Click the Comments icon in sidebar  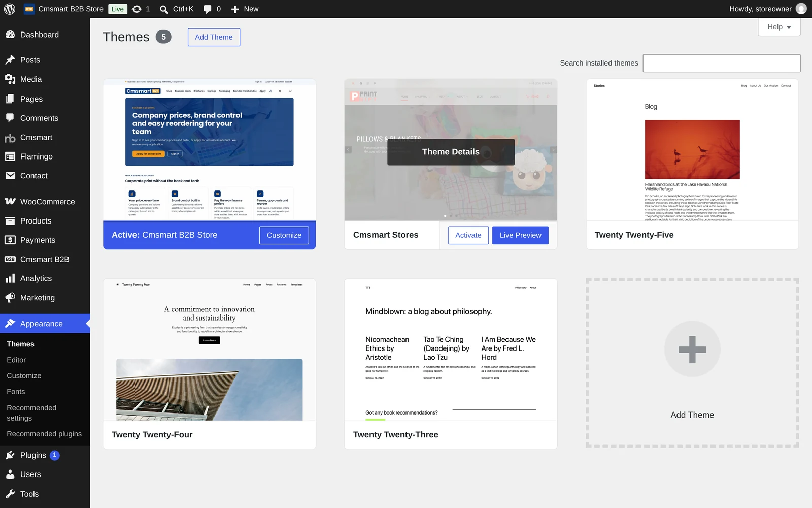[x=10, y=118]
